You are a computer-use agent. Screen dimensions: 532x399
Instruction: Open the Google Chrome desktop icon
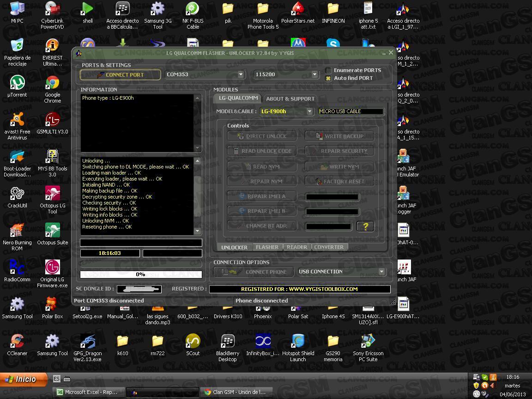coord(52,89)
